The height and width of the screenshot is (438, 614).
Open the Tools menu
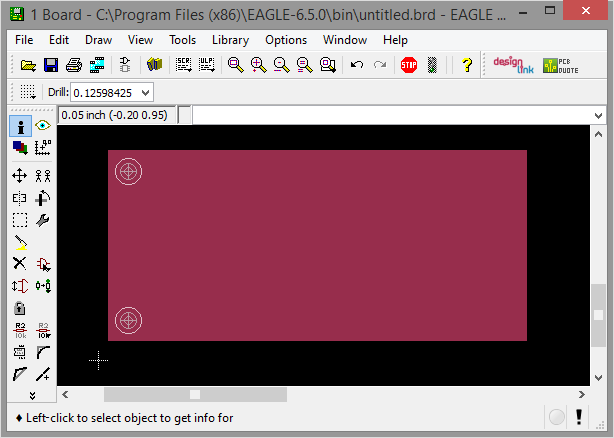183,40
